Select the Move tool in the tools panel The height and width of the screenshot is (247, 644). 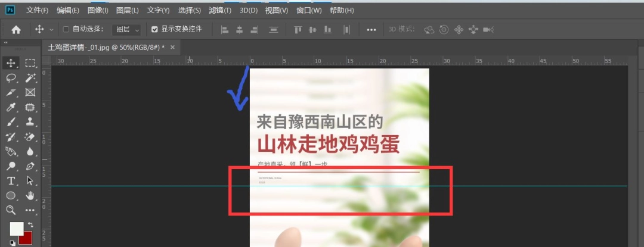[x=11, y=62]
